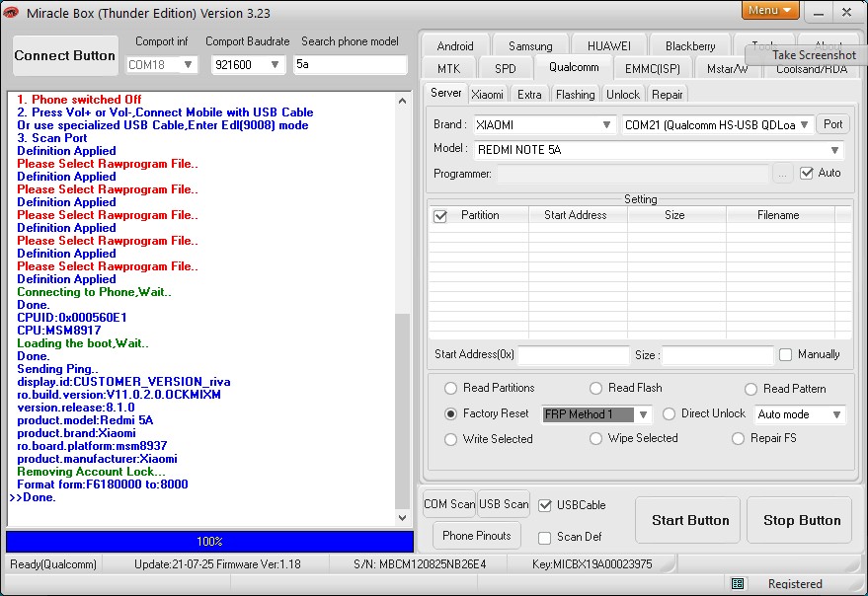Screen dimensions: 868x596
Task: Click the COM Scan button
Action: pos(449,504)
